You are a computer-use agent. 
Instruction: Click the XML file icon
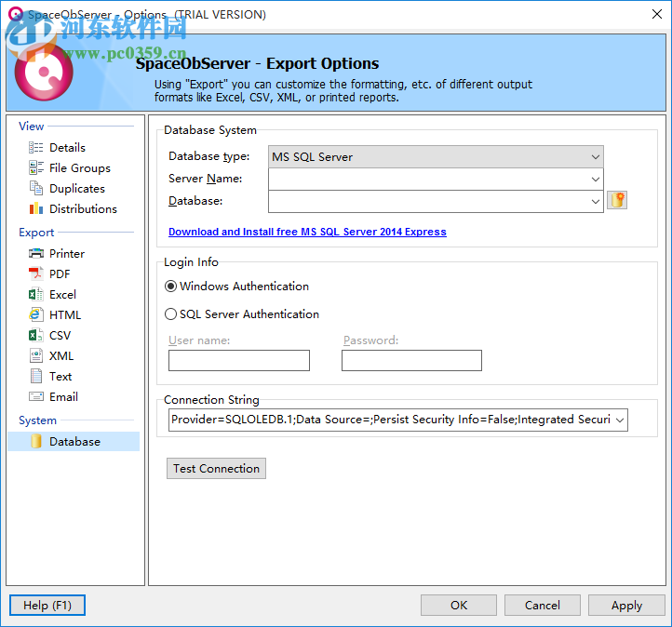(36, 355)
